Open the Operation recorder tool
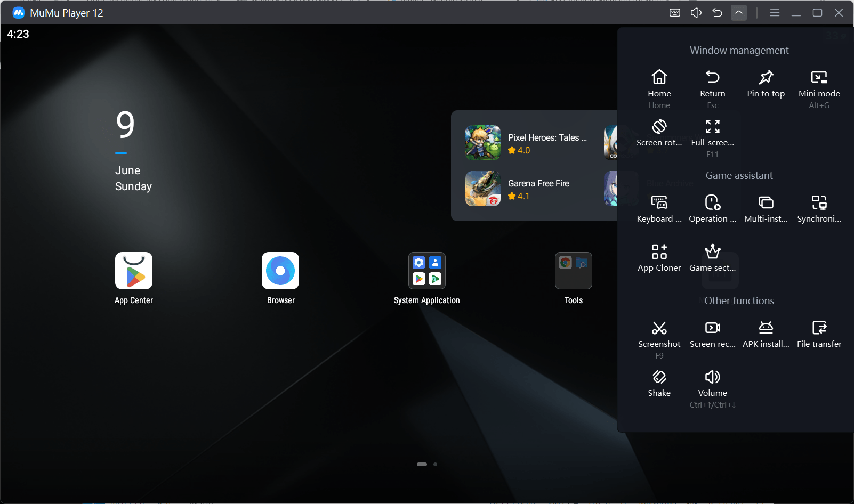 712,203
